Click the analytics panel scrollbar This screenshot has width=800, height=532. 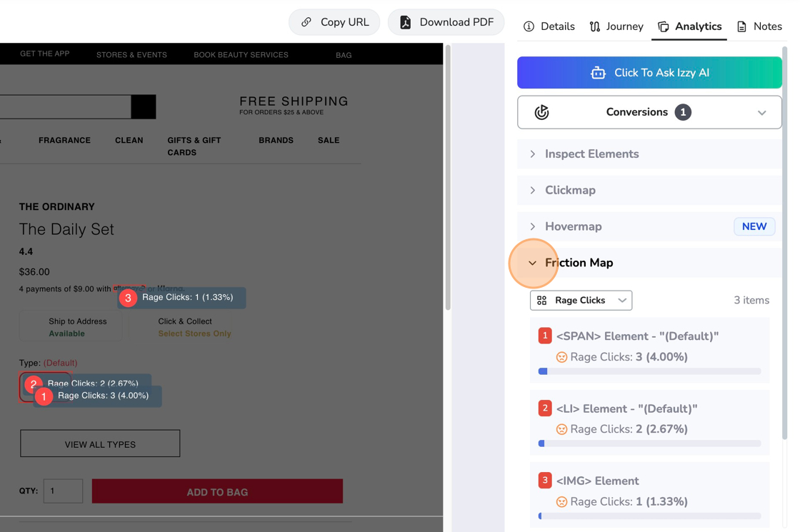[785, 243]
